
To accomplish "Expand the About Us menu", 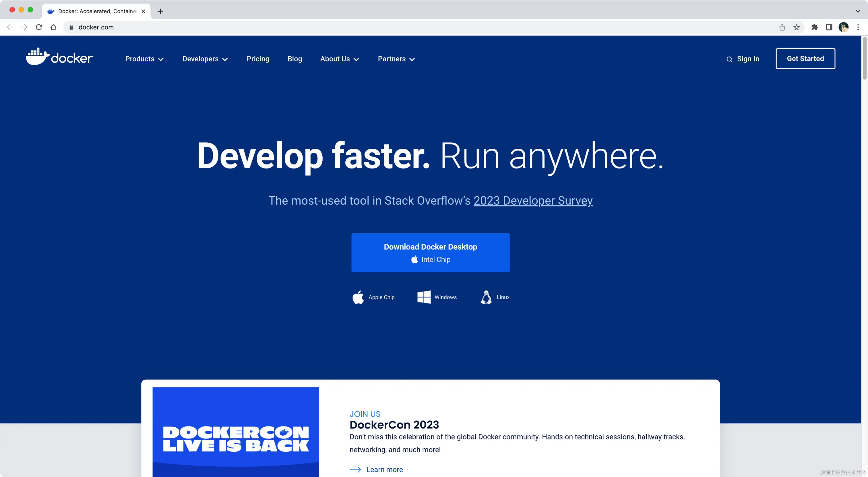I will point(339,59).
